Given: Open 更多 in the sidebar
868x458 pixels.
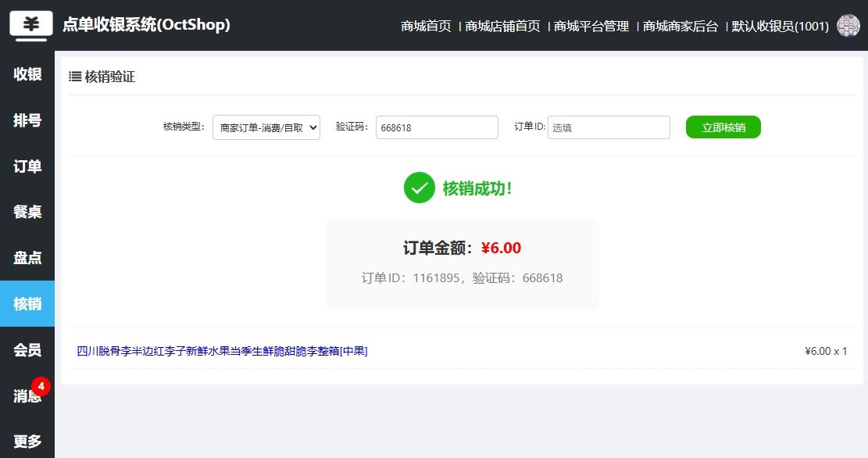Looking at the screenshot, I should pyautogui.click(x=27, y=442).
